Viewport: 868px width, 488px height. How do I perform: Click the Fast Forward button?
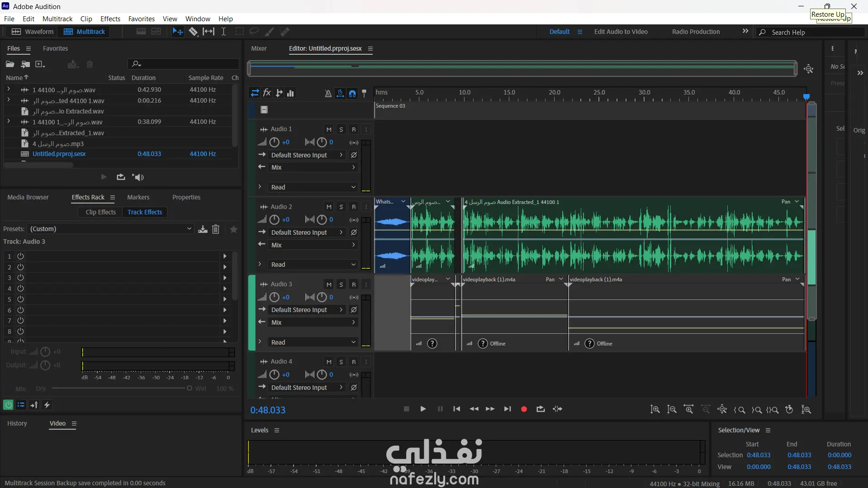(x=490, y=409)
